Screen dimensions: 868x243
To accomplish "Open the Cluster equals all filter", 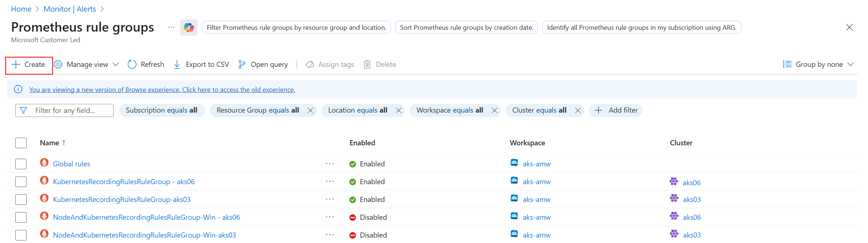I will [539, 110].
